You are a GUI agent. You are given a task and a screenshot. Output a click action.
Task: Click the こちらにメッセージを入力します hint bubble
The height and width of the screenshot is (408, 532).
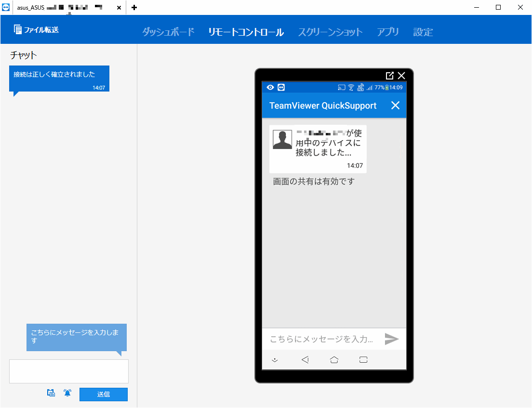pyautogui.click(x=77, y=337)
